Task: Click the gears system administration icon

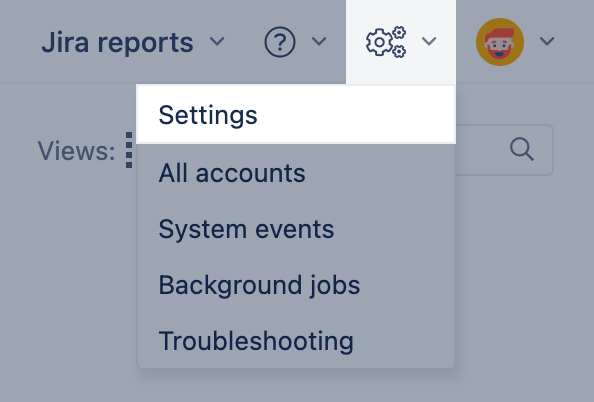Action: pos(386,42)
